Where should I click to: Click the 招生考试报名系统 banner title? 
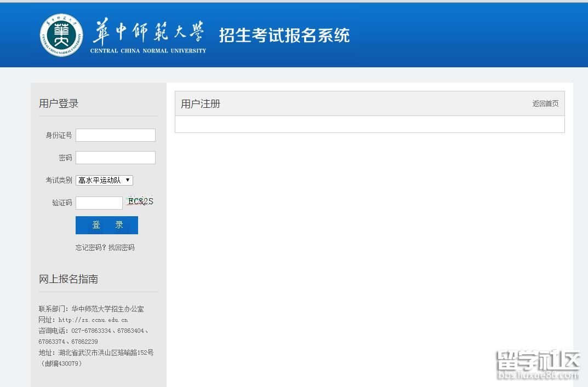coord(284,35)
